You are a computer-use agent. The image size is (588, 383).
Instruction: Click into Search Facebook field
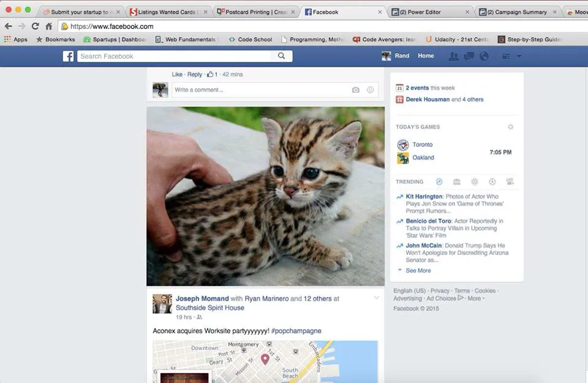click(175, 56)
